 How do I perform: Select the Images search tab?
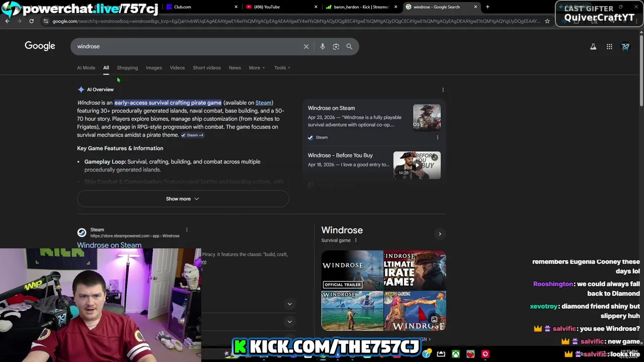154,68
